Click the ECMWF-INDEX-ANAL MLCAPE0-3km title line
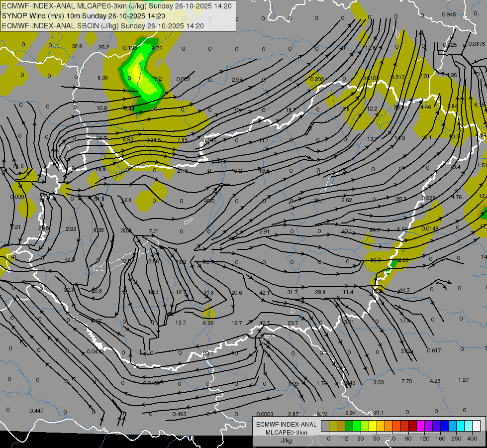 (x=117, y=6)
